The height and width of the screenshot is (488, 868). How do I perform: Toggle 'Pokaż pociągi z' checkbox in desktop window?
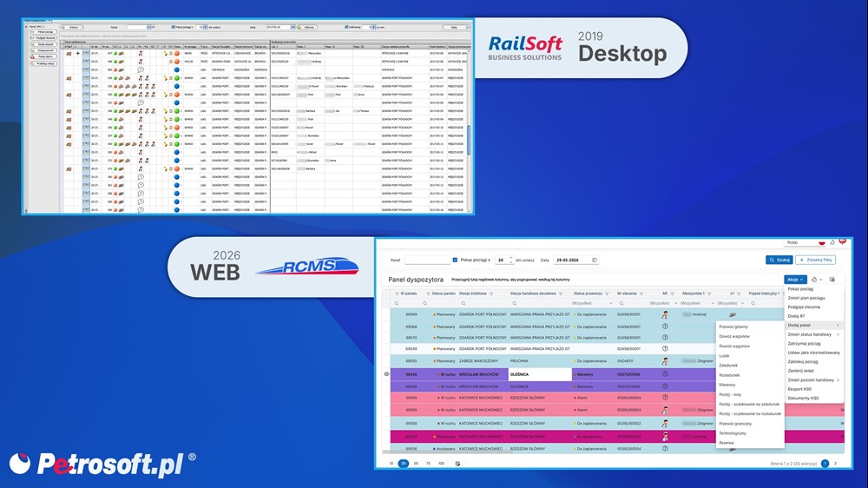[174, 27]
